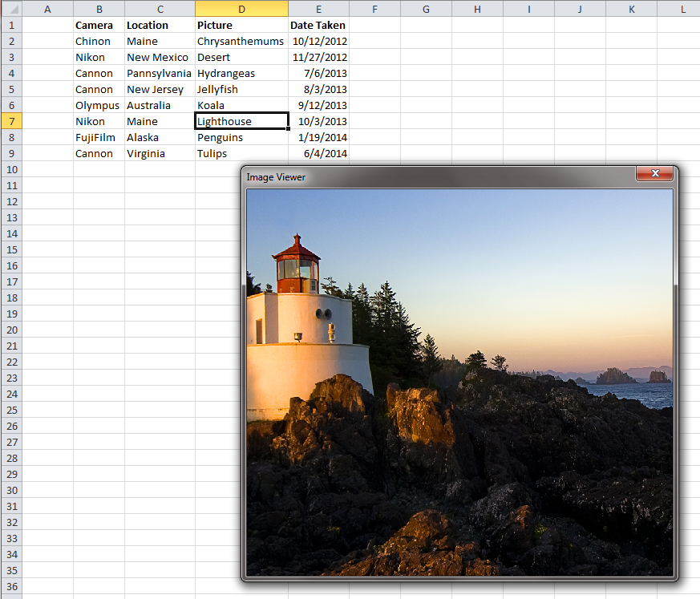This screenshot has width=700, height=599.
Task: Select the 1/19/2014 date cell
Action: (319, 137)
